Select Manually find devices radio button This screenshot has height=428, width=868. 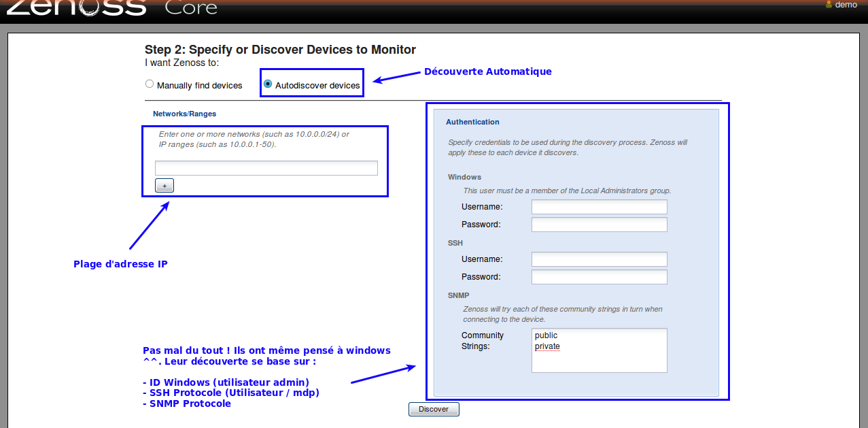coord(150,84)
